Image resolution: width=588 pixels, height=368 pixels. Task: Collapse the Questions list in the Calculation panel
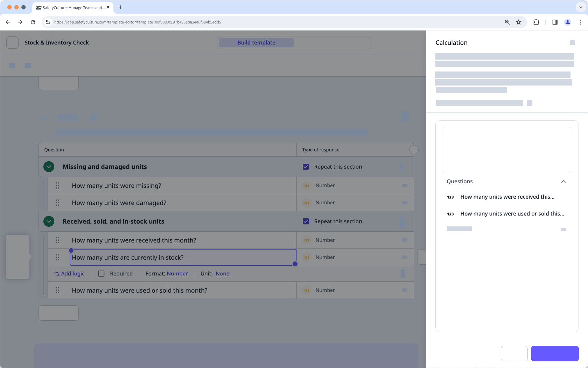coord(563,182)
